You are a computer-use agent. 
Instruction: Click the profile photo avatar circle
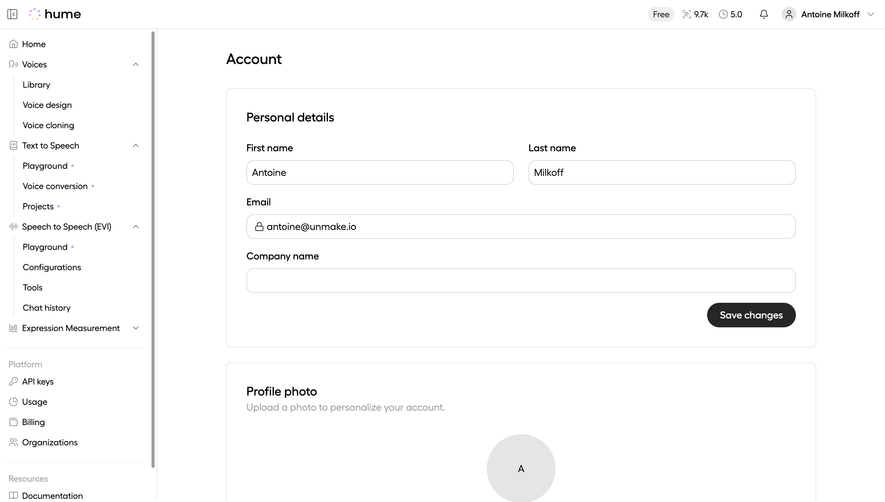click(521, 468)
